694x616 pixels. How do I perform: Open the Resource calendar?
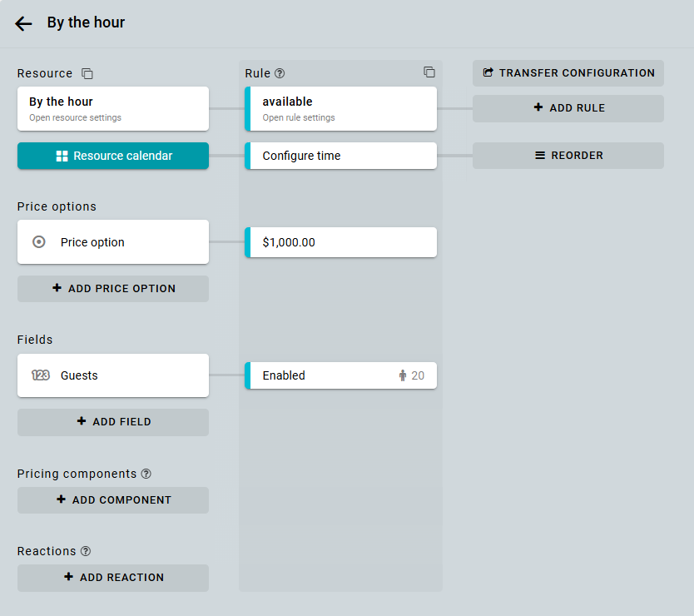coord(113,156)
